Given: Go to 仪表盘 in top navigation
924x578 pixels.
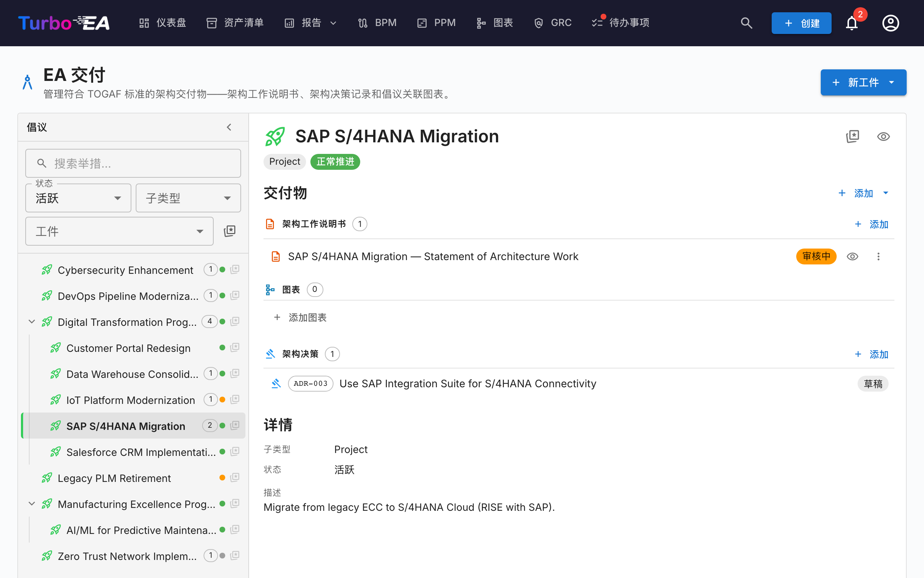Looking at the screenshot, I should (163, 23).
